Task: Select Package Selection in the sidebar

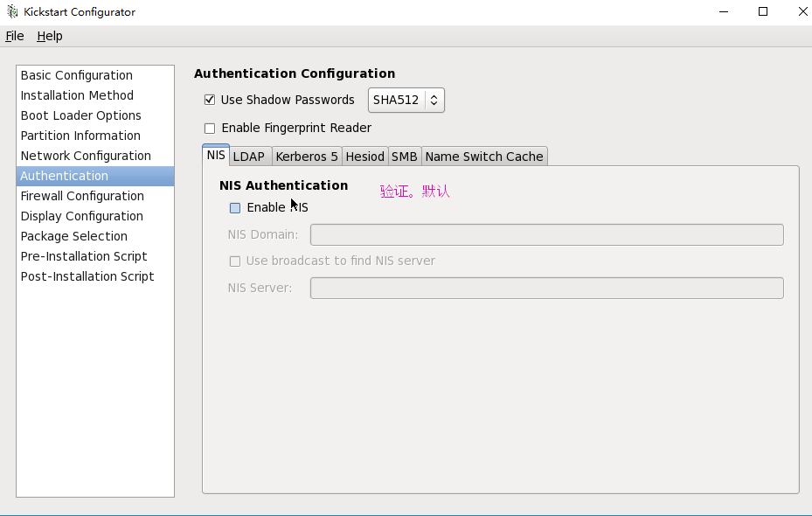Action: (74, 236)
